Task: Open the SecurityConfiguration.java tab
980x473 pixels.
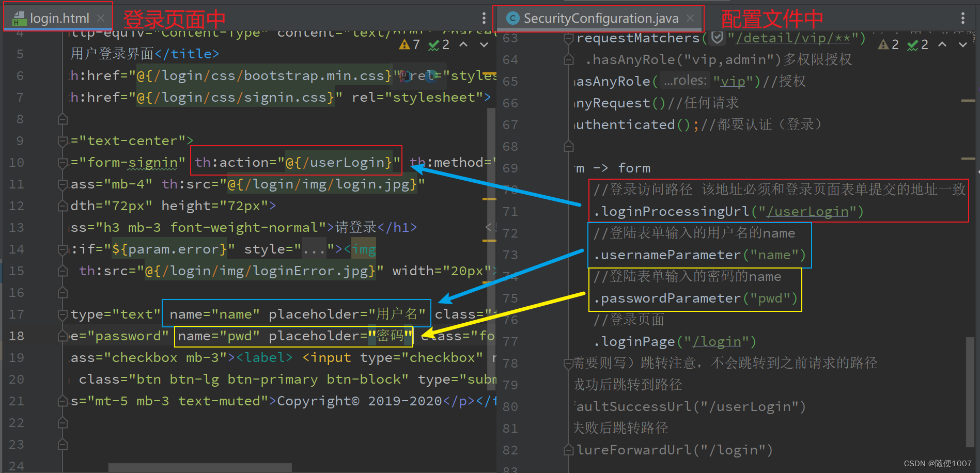Action: (600, 19)
